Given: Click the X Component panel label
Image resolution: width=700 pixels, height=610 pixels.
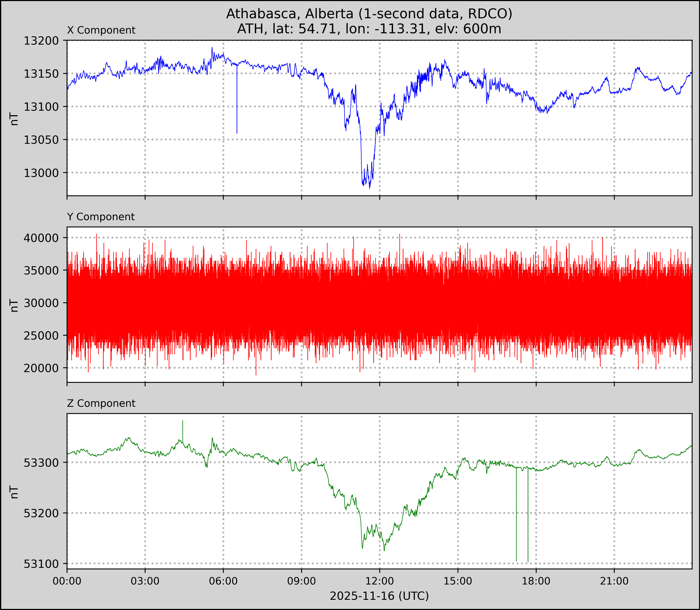Looking at the screenshot, I should (x=101, y=30).
